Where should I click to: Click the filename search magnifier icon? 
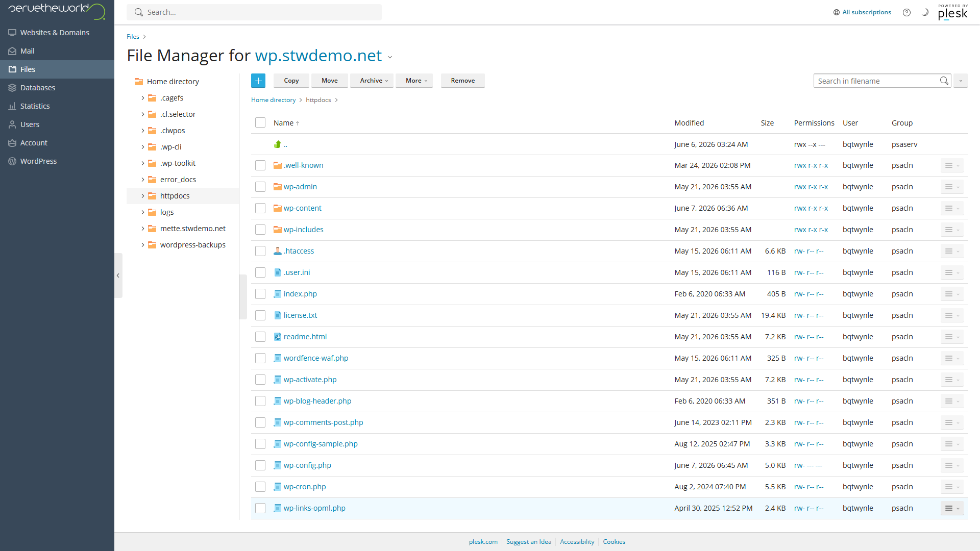(x=944, y=81)
